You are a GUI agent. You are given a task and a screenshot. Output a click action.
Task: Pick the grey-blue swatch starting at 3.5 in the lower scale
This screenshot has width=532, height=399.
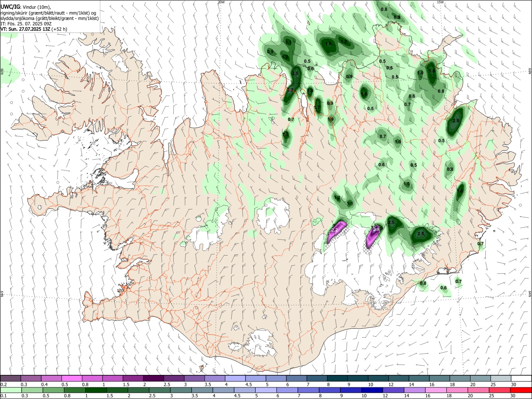point(202,390)
